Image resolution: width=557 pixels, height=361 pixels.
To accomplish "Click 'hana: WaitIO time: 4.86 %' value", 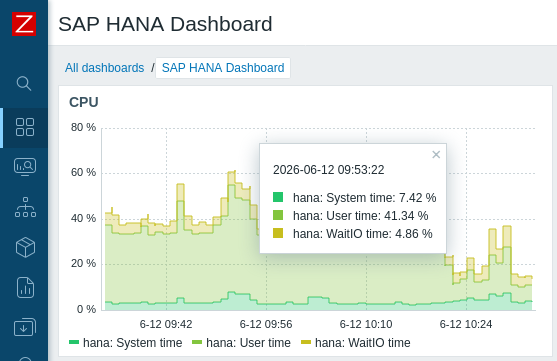I will pos(363,234).
